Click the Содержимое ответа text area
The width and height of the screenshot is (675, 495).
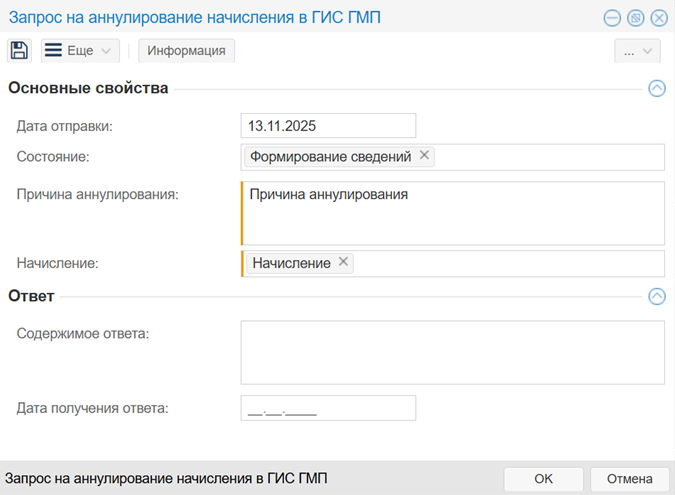452,352
